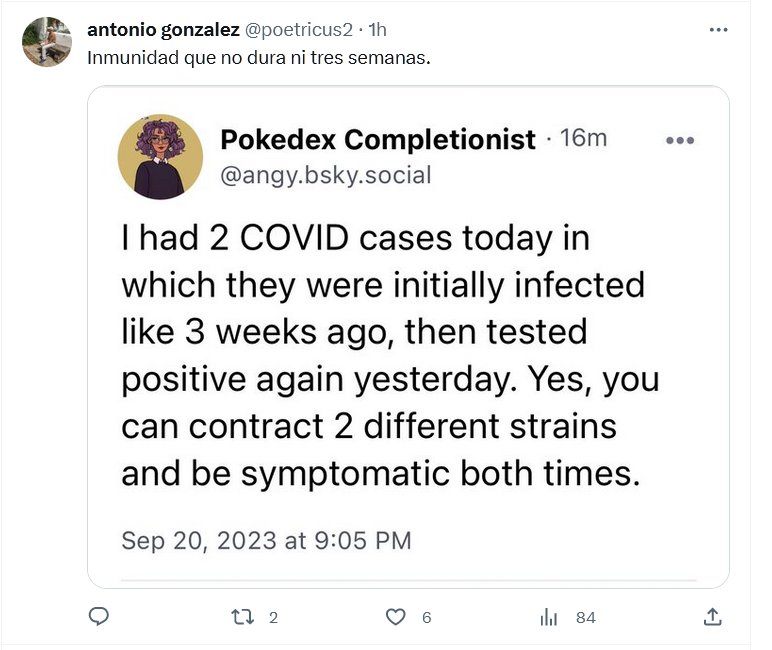Click the retweet count of 2

[x=273, y=618]
